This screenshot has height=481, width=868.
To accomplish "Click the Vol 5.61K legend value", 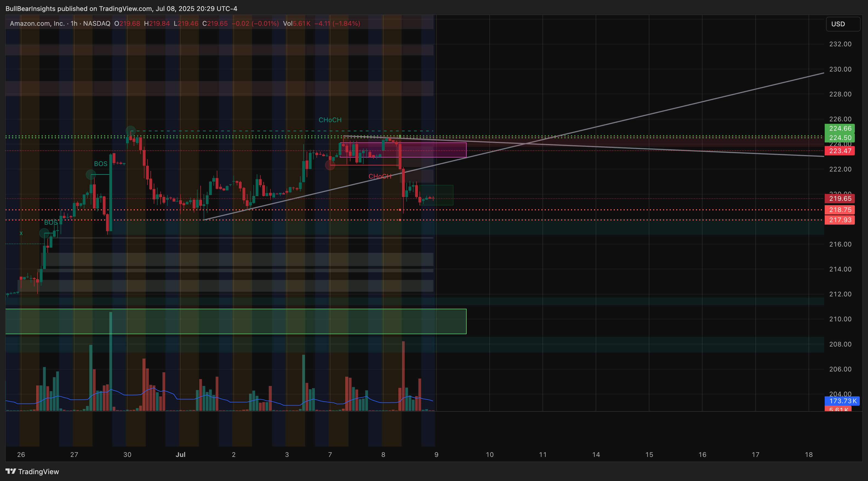I will coord(296,24).
